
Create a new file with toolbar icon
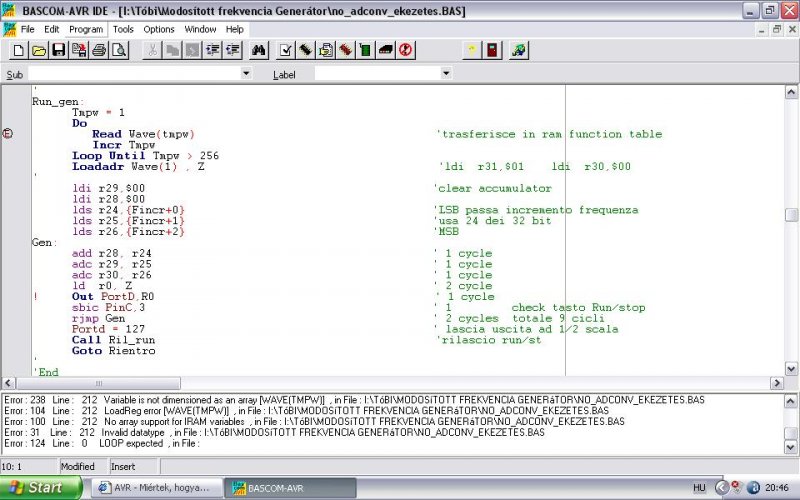pyautogui.click(x=18, y=50)
